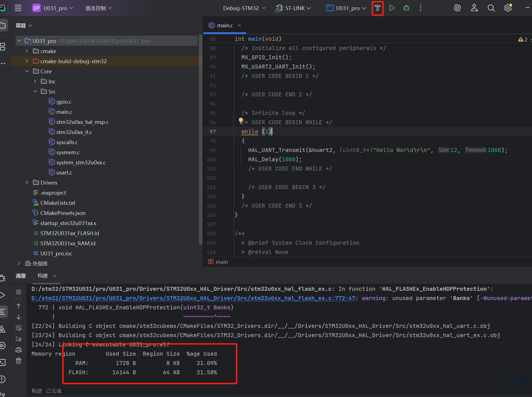
Task: Open the Search Everywhere magnifier
Action: [x=491, y=8]
